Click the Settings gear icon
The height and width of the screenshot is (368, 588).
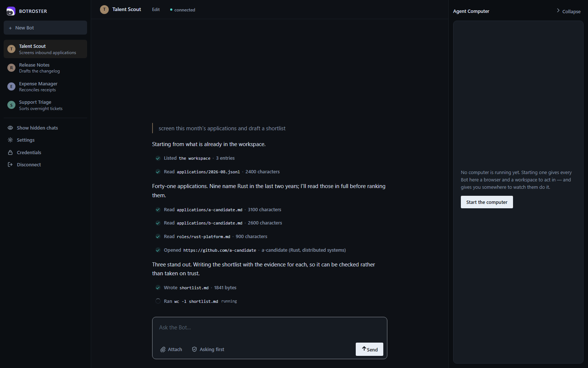tap(10, 140)
